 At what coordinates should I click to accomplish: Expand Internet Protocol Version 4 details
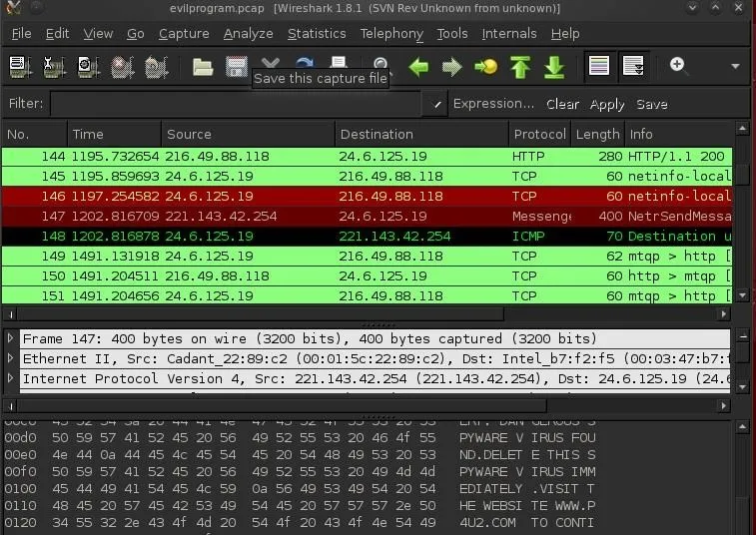tap(10, 378)
